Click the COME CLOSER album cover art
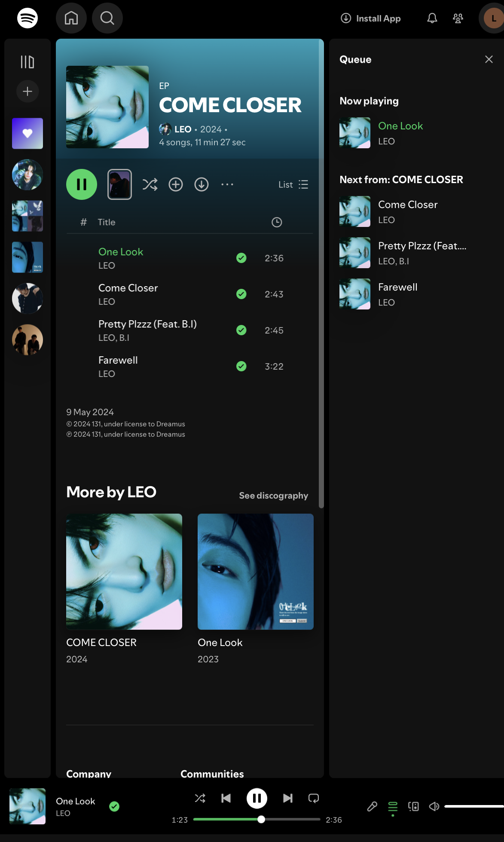The image size is (504, 842). pyautogui.click(x=107, y=107)
